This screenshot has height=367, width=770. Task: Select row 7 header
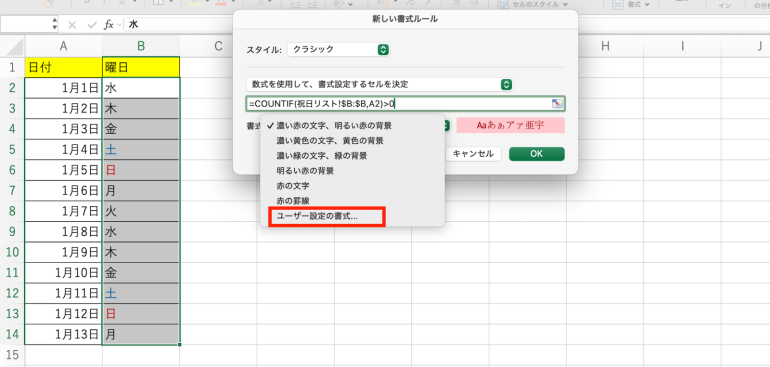click(12, 191)
